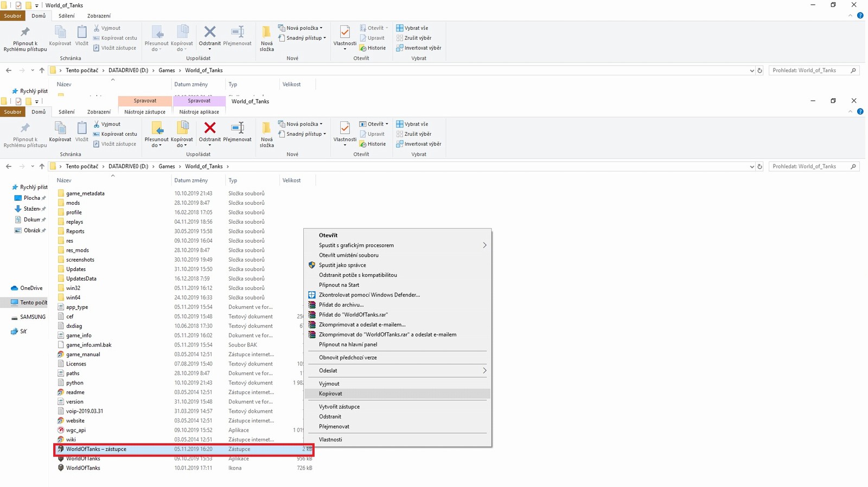Click Připnout na hlavní panel in the context menu
The image size is (868, 487).
348,344
